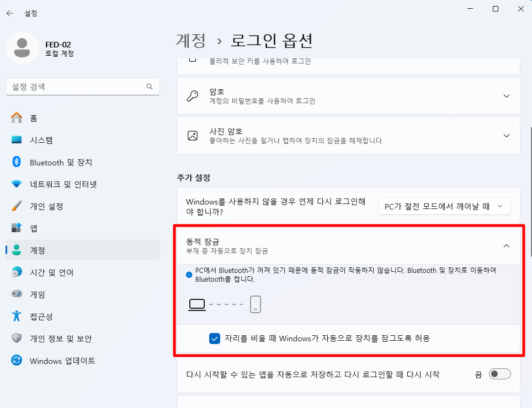The image size is (532, 408).
Task: Select 네트워크 및 인터넷
Action: pos(83,184)
